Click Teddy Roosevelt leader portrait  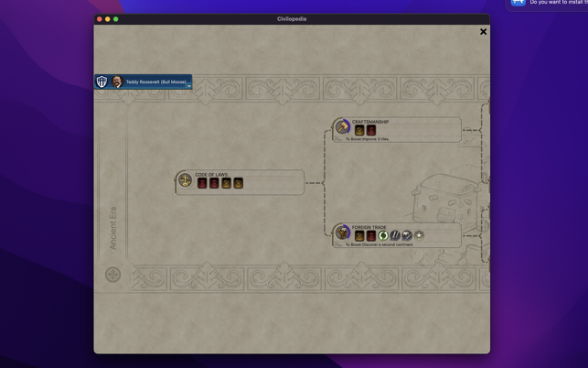click(117, 81)
